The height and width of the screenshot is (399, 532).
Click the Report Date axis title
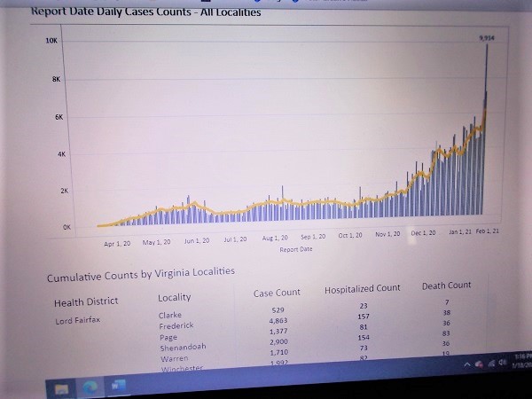pyautogui.click(x=295, y=249)
